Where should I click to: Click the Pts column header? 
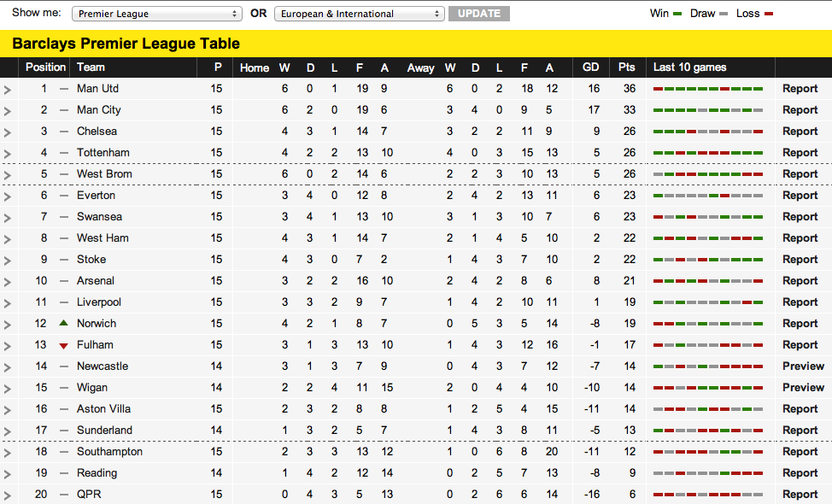[x=627, y=67]
